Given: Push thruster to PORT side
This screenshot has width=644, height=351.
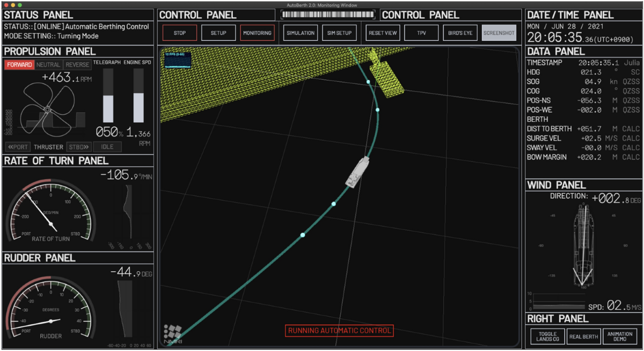Looking at the screenshot, I should [18, 147].
